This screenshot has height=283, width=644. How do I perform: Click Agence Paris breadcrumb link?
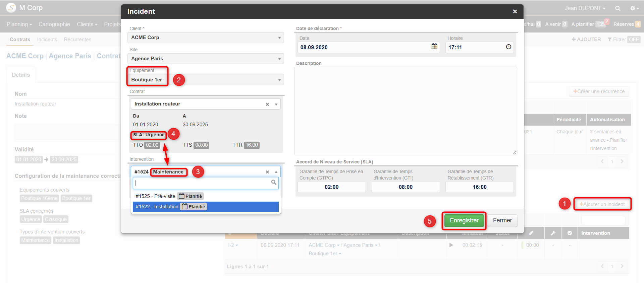point(70,56)
